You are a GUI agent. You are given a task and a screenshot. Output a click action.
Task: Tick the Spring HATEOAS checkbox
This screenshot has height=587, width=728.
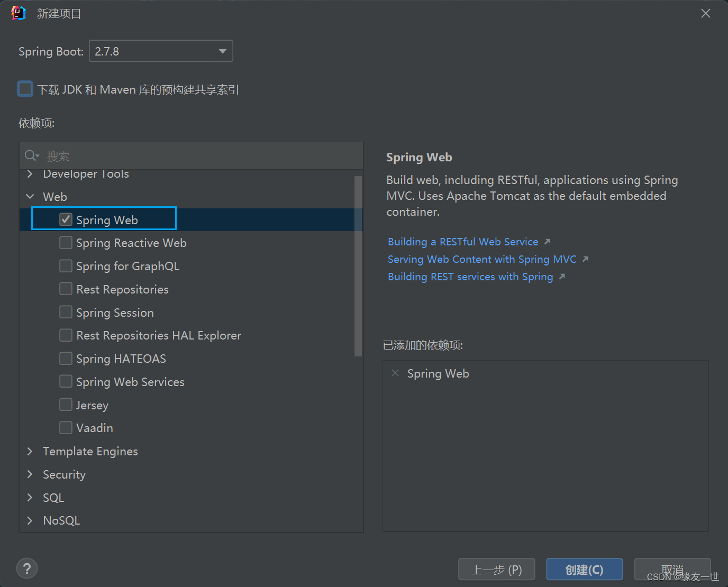pyautogui.click(x=66, y=359)
